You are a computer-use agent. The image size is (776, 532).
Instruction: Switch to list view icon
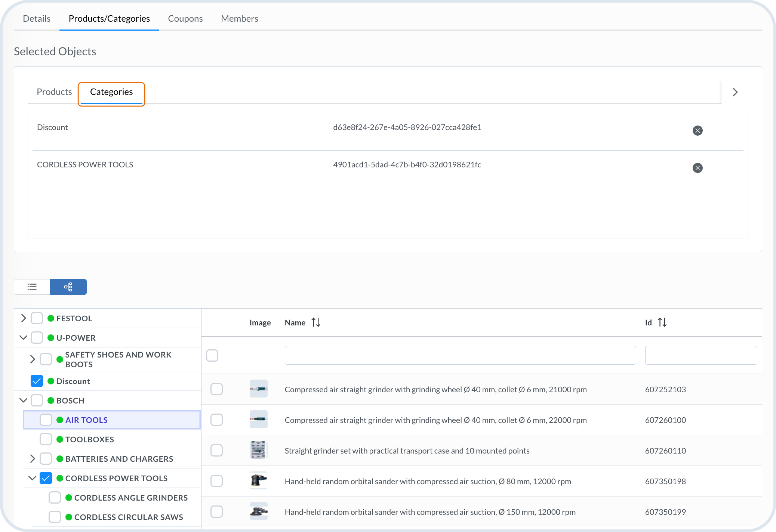point(32,287)
